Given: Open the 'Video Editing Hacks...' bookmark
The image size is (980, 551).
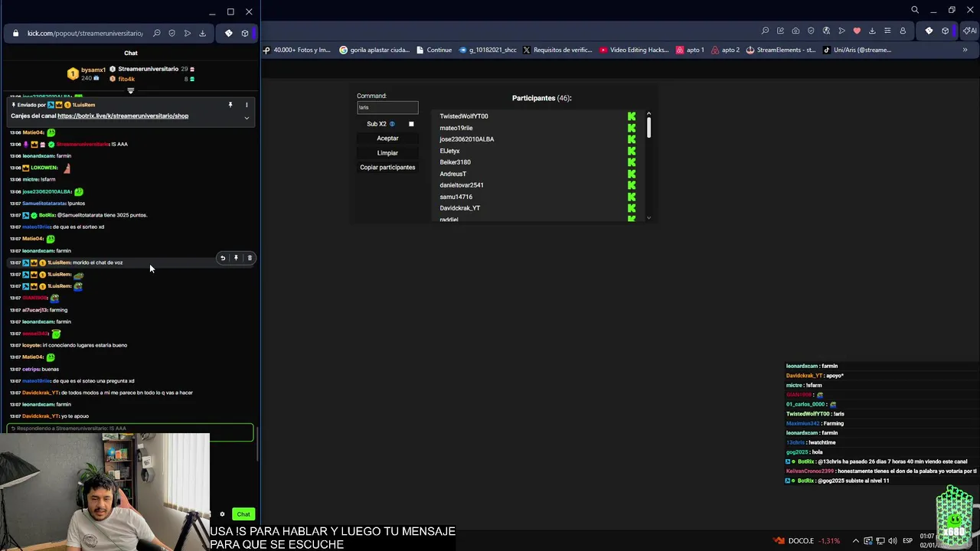Looking at the screenshot, I should tap(635, 50).
